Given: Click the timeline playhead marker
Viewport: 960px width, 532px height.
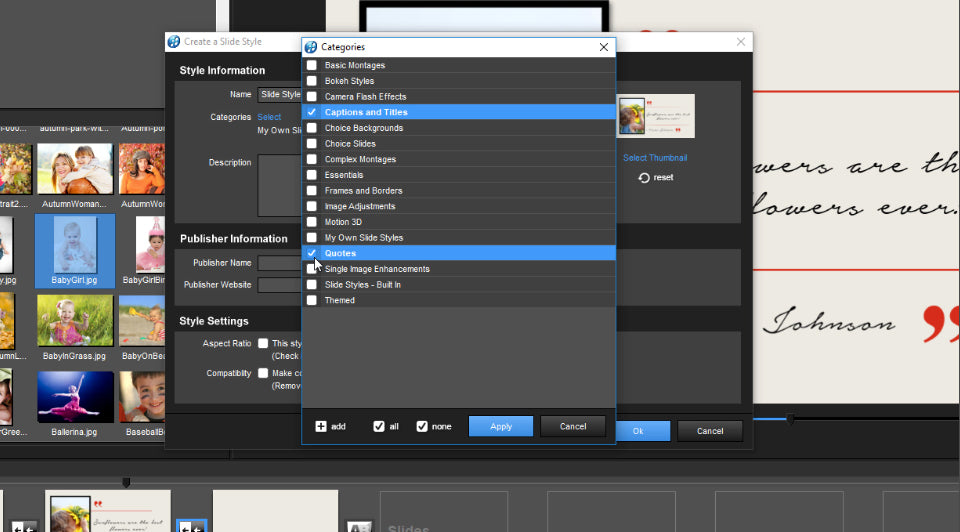Looking at the screenshot, I should pyautogui.click(x=126, y=482).
